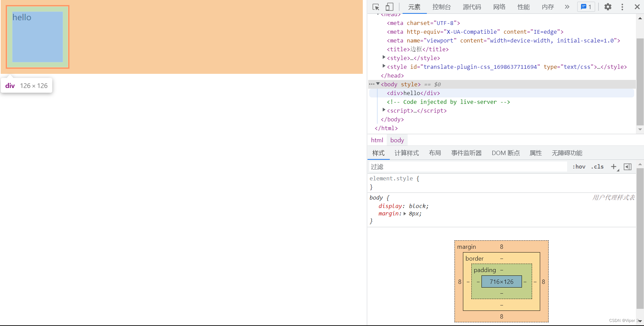
Task: Open the 事件监听器 subtab
Action: pyautogui.click(x=466, y=153)
